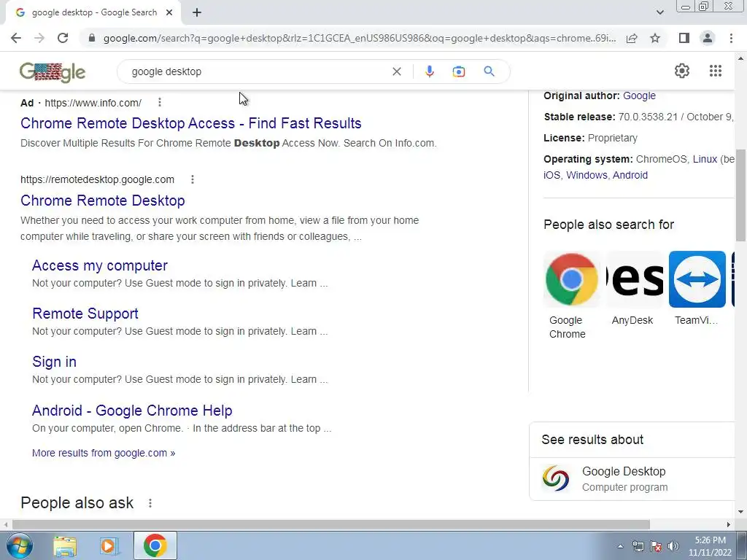Viewport: 747px width, 560px height.
Task: Open the Action Center flag icon
Action: coord(656,546)
